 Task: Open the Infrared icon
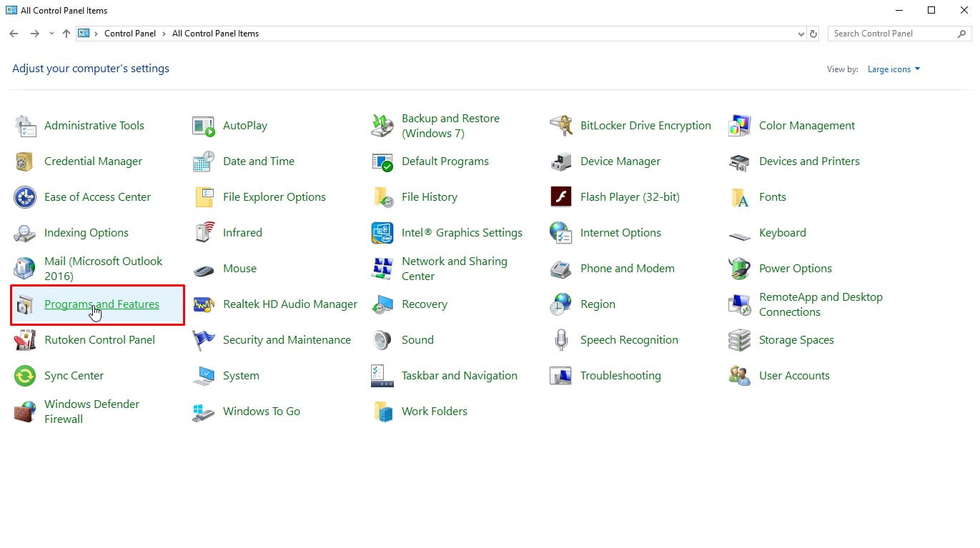coord(204,233)
